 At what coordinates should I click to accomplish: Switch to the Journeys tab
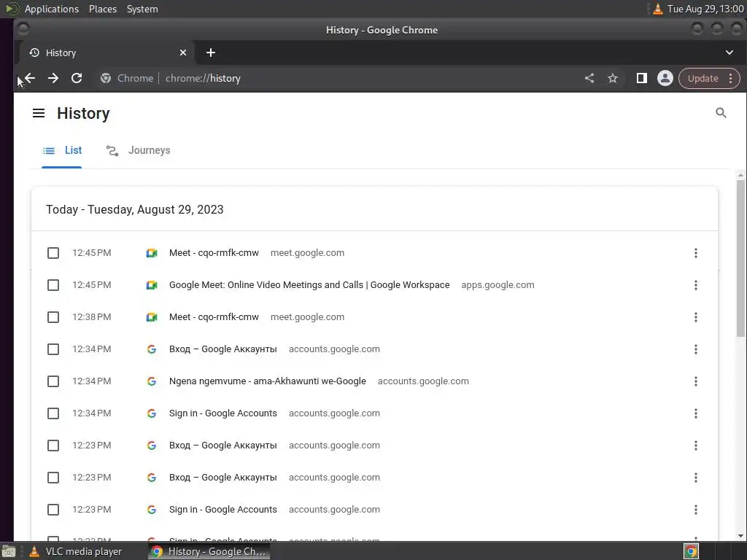click(x=139, y=150)
